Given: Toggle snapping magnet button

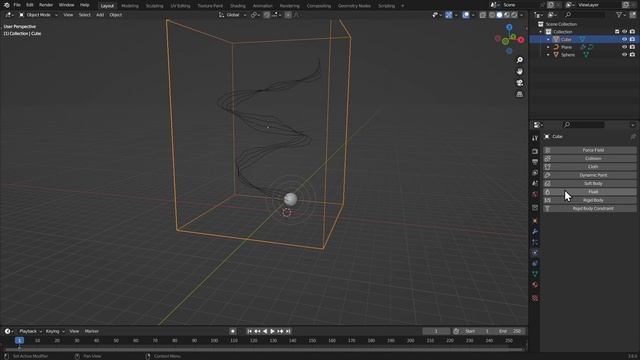Looking at the screenshot, I should tap(267, 15).
